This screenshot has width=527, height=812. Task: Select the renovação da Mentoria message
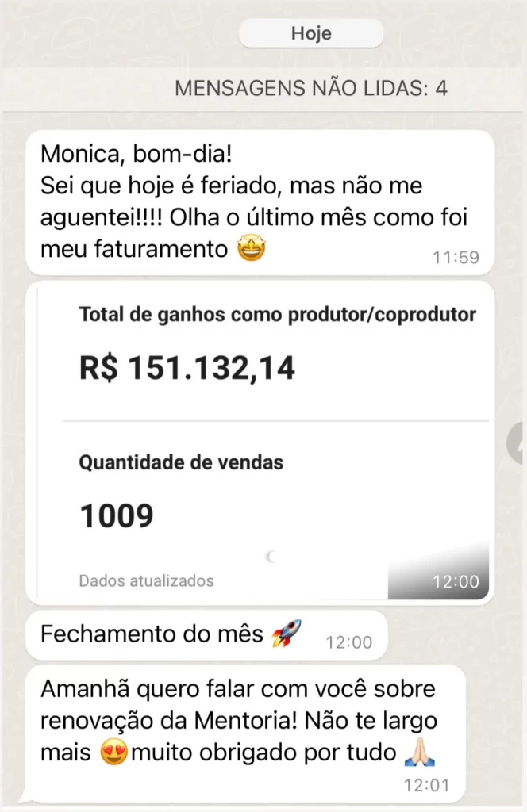click(x=245, y=734)
